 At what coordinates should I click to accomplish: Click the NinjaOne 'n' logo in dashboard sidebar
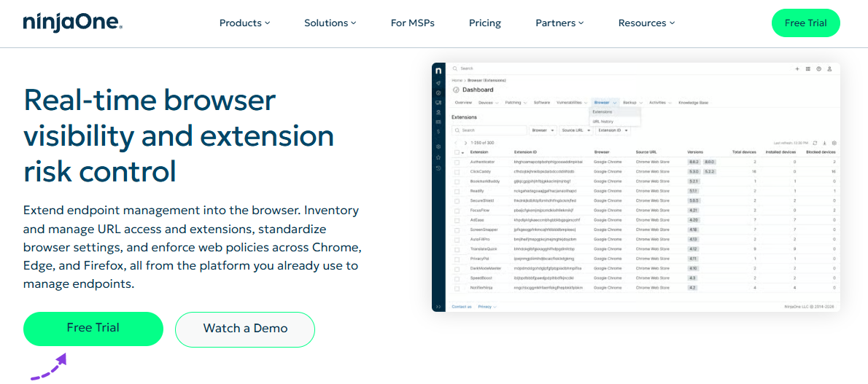coord(438,71)
